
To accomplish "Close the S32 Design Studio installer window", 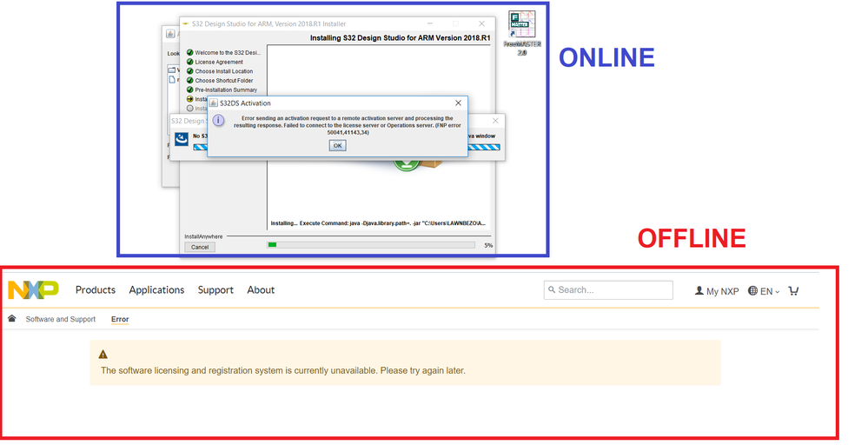I will [x=481, y=23].
